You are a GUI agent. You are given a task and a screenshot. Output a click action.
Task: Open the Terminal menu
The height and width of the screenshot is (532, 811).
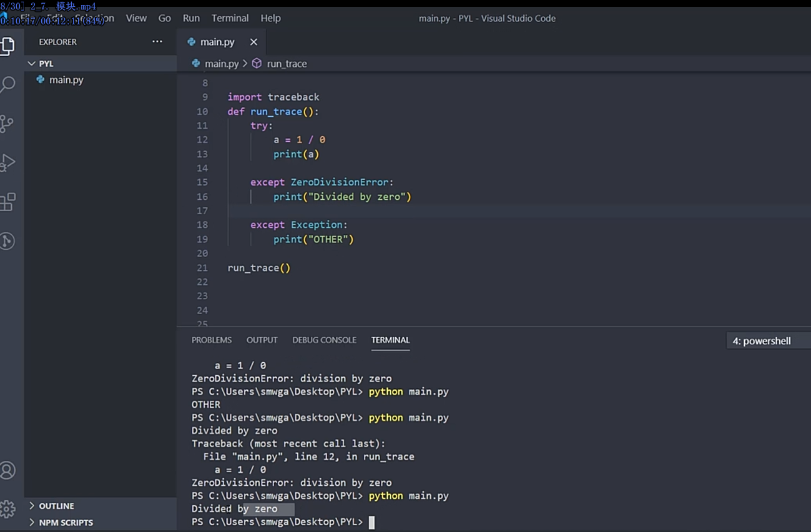230,18
